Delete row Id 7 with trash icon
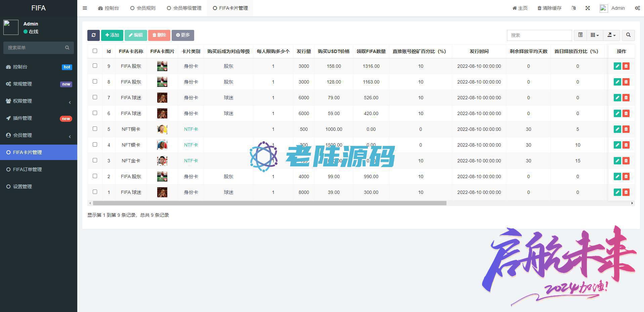The height and width of the screenshot is (312, 644). [x=626, y=98]
